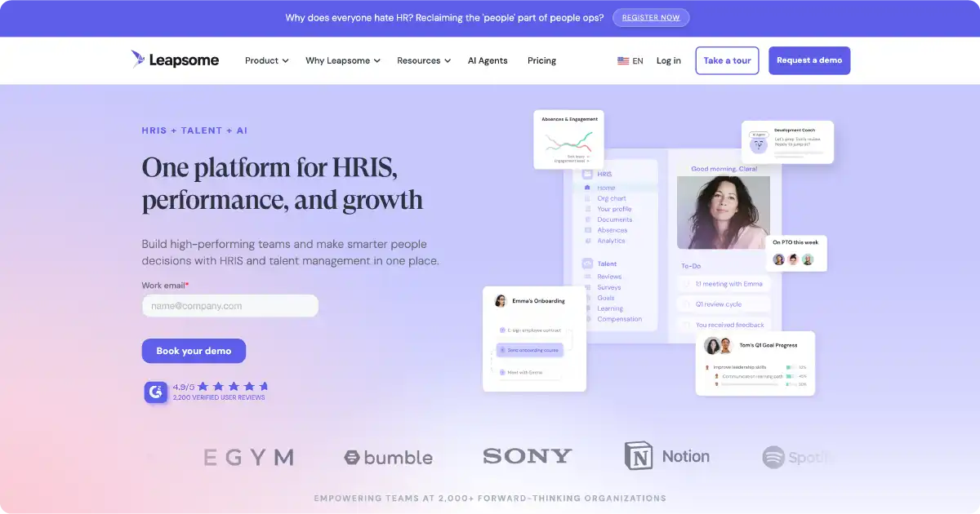Click the Request a demo button
The height and width of the screenshot is (514, 980).
(809, 60)
